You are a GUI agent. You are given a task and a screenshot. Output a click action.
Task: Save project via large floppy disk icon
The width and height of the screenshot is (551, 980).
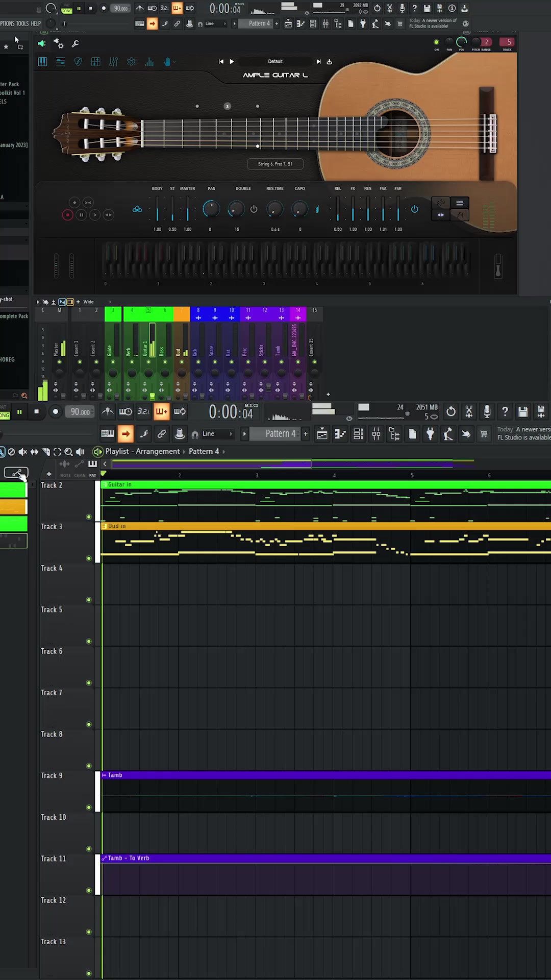pos(522,411)
